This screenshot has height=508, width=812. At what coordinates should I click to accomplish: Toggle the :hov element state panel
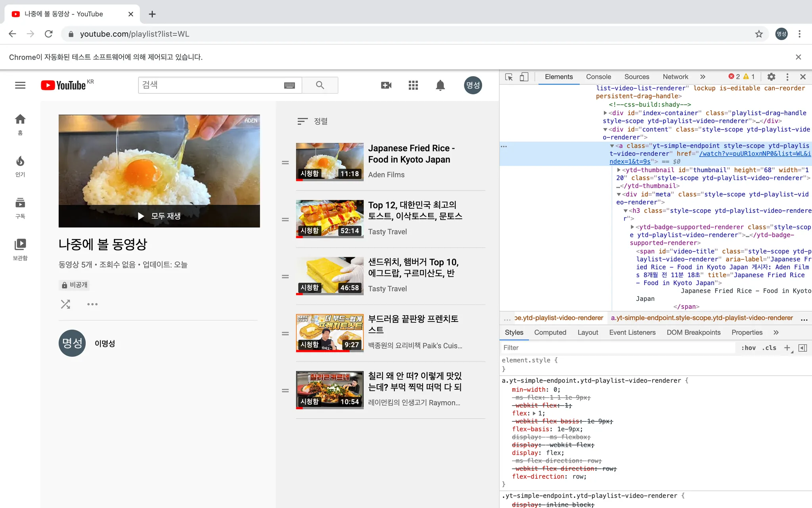[748, 348]
